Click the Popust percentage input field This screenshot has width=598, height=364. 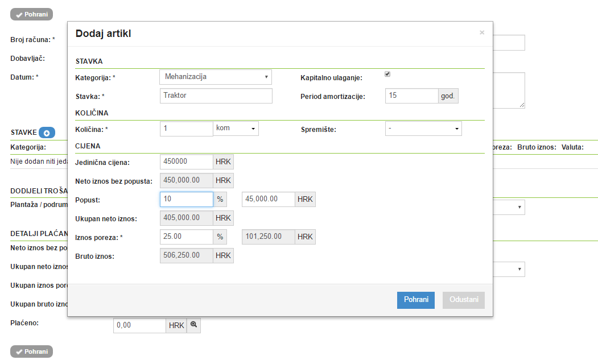click(x=186, y=200)
